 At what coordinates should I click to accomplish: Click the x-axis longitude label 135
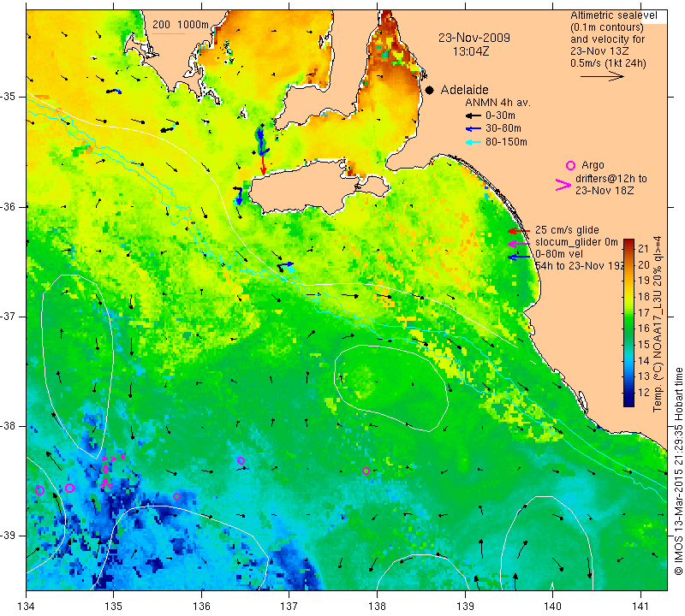114,607
